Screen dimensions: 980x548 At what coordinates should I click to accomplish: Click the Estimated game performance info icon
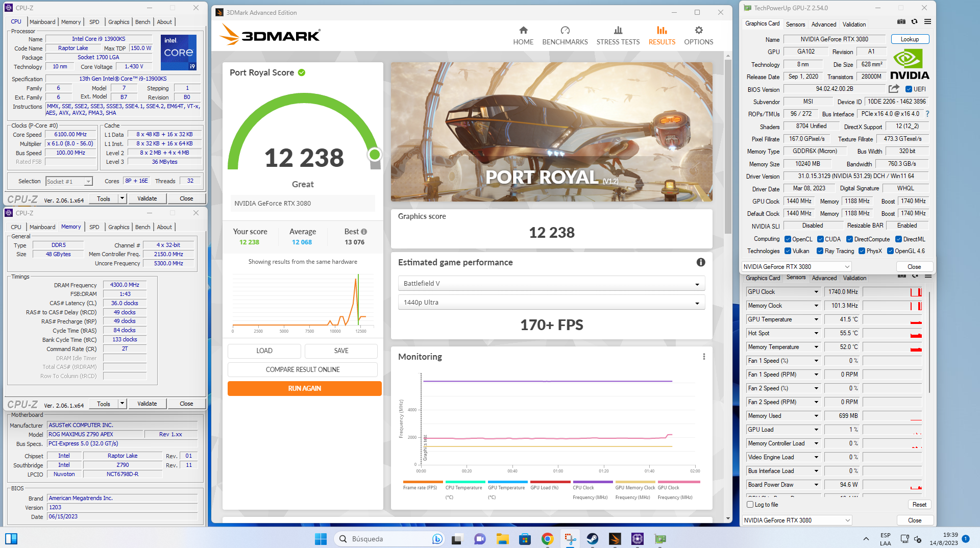[701, 262]
